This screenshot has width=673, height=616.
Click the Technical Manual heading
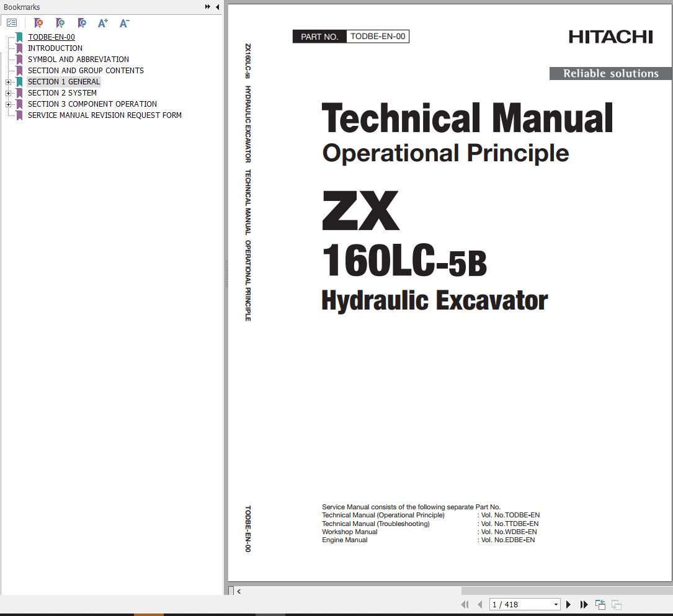[x=468, y=118]
